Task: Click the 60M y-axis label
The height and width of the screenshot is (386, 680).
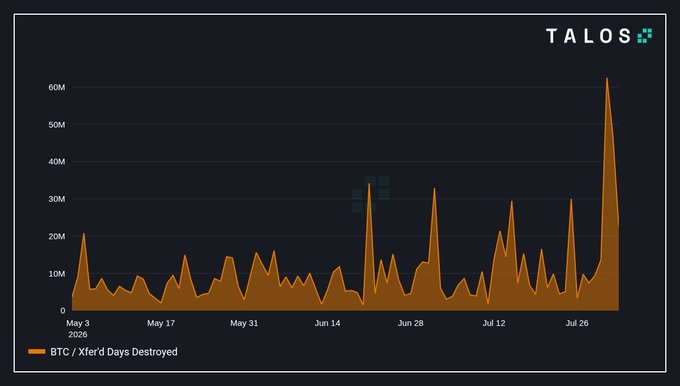Action: 57,87
